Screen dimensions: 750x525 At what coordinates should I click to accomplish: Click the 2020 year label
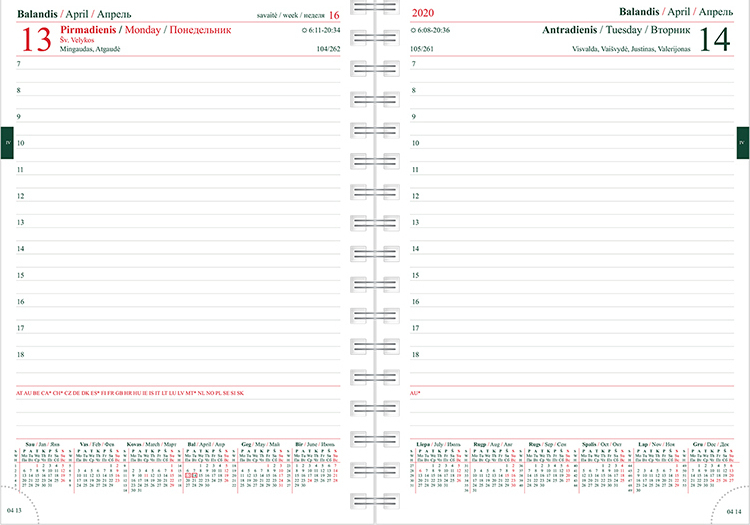[422, 13]
